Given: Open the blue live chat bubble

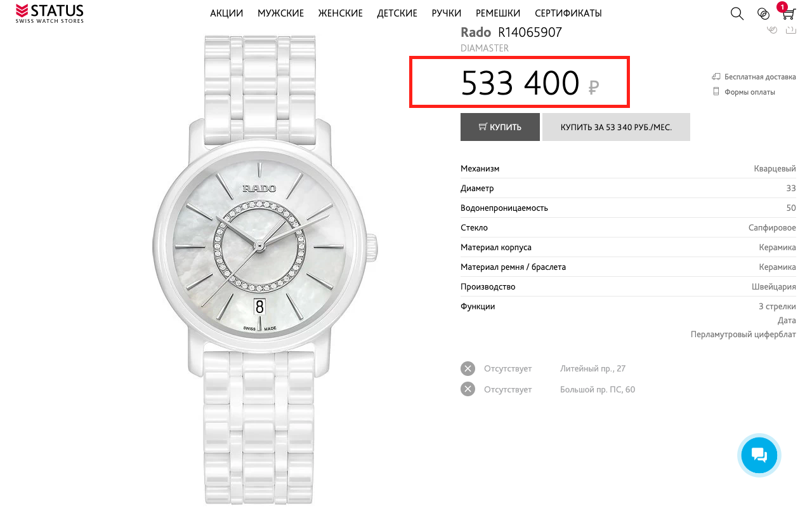Looking at the screenshot, I should click(x=759, y=455).
